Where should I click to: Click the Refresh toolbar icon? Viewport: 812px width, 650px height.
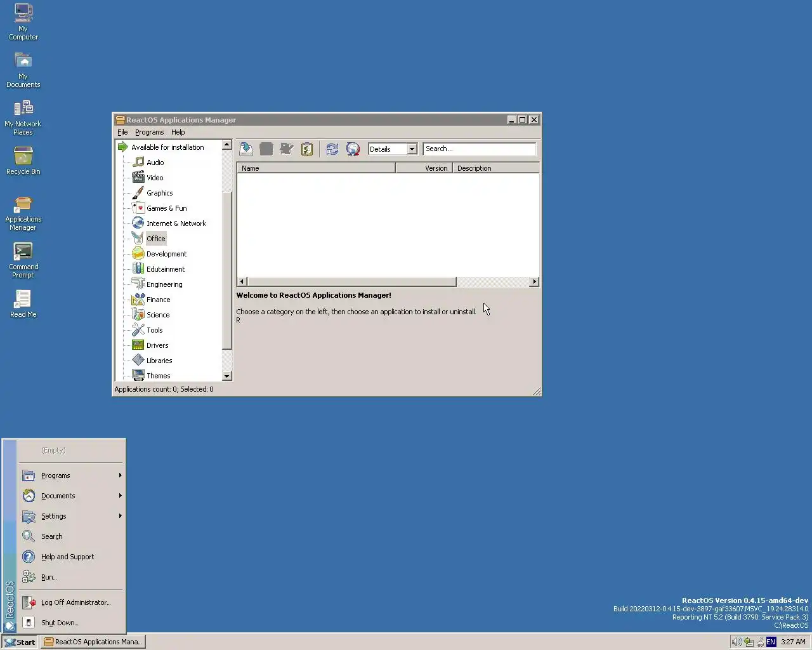coord(332,149)
